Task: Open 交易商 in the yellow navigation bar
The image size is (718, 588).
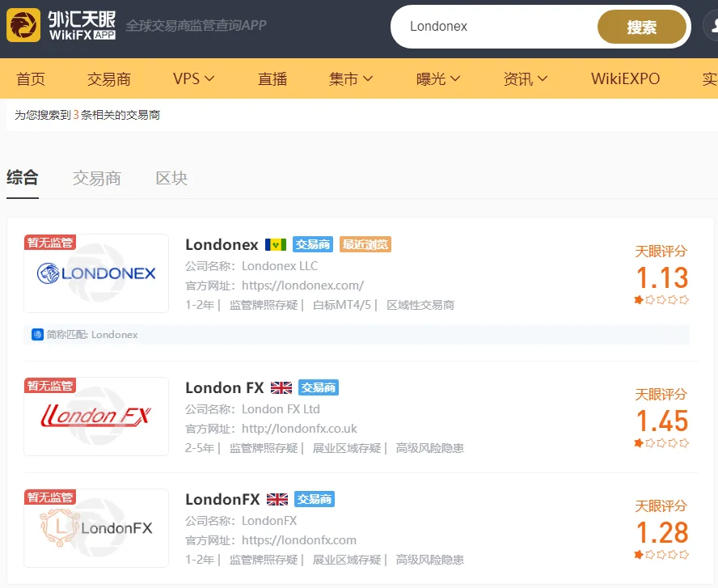Action: click(109, 78)
